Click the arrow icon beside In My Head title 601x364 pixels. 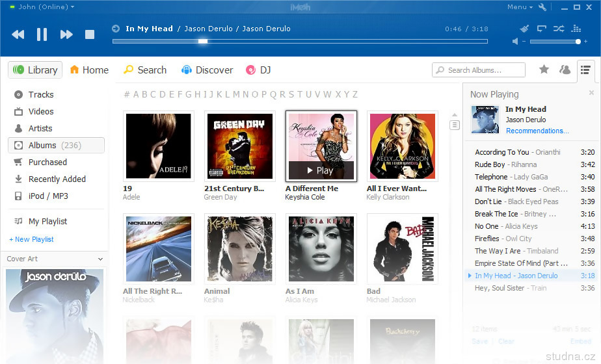tap(116, 29)
